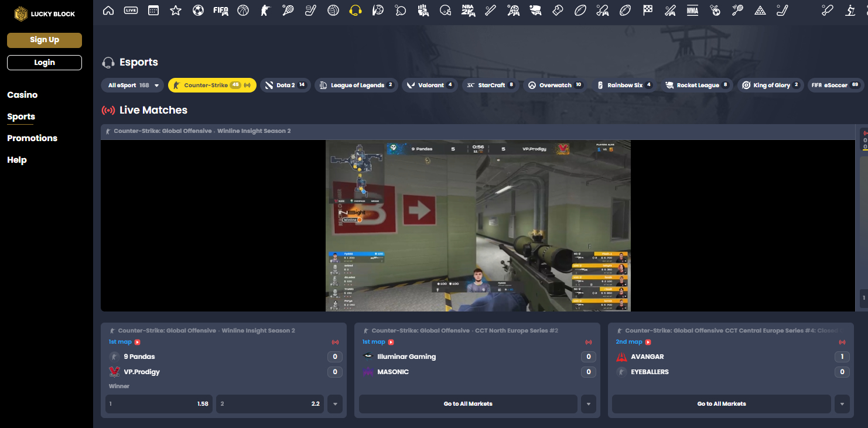Click the 9 Pandas team name
Viewport: 868px width, 428px height.
(139, 357)
